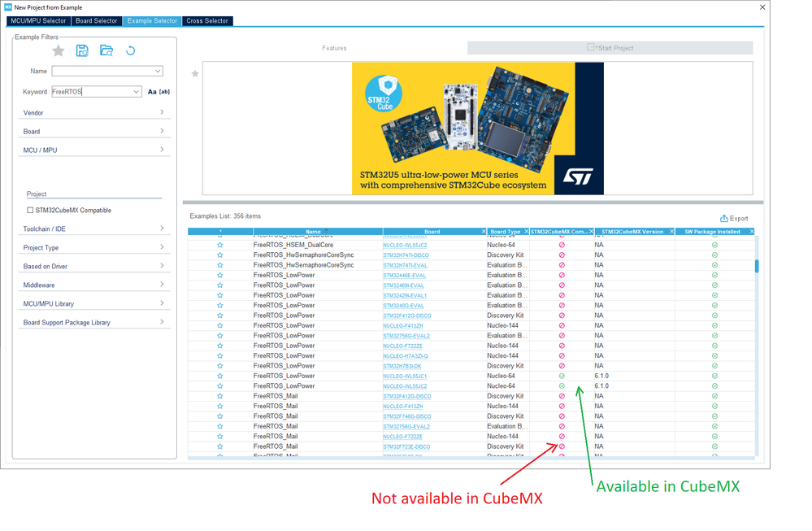Open the Features tab label
Screen dimensions: 812x531
pyautogui.click(x=334, y=48)
